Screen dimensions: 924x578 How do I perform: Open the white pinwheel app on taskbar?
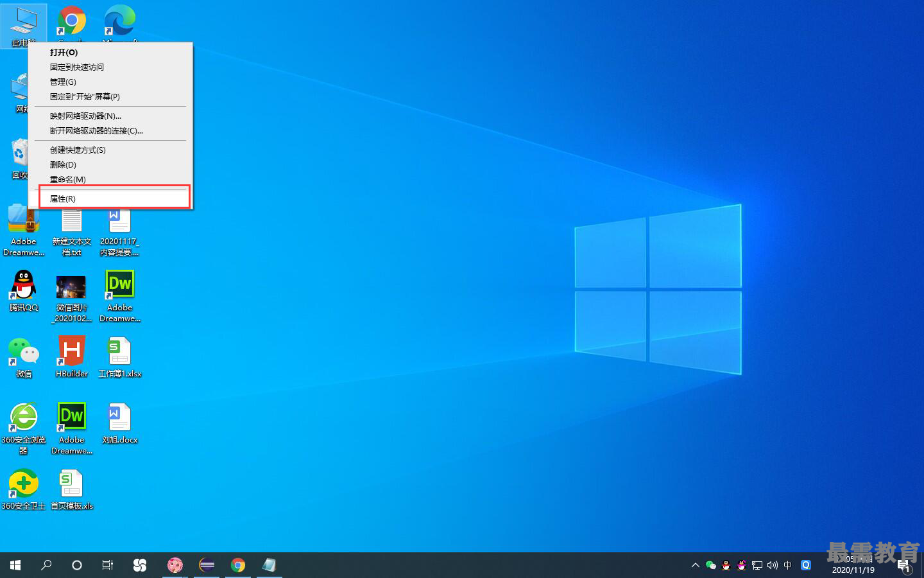[x=139, y=565]
